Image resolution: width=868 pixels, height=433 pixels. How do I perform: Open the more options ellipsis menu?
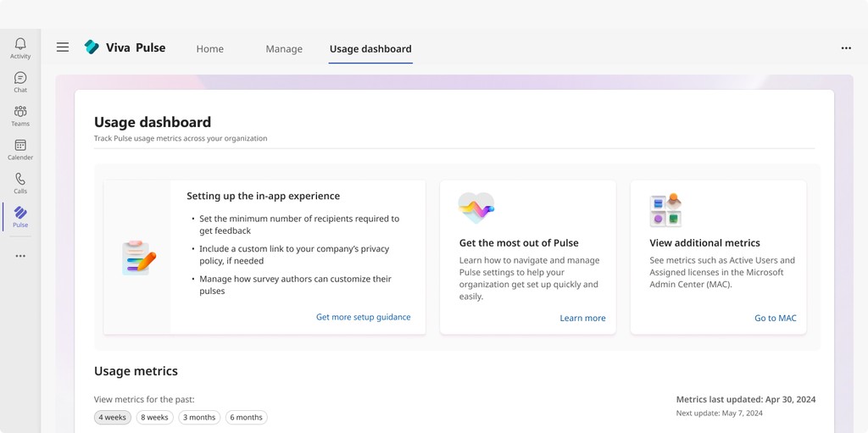click(x=845, y=48)
